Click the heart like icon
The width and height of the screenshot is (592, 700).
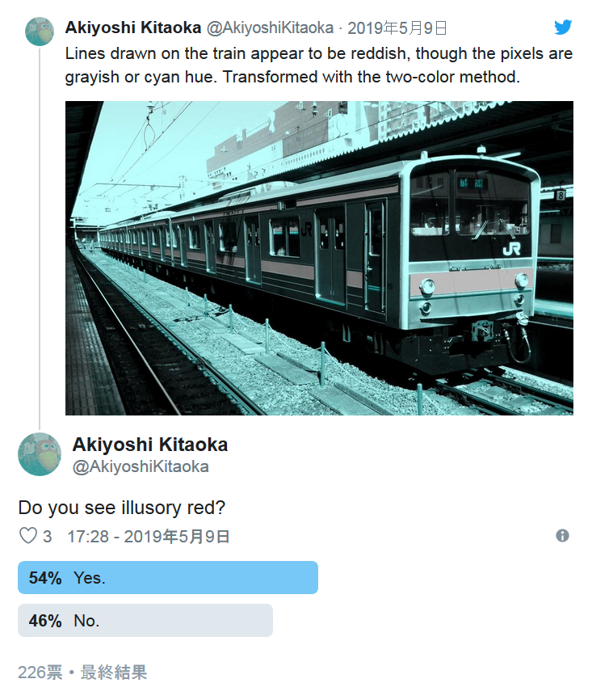(28, 535)
